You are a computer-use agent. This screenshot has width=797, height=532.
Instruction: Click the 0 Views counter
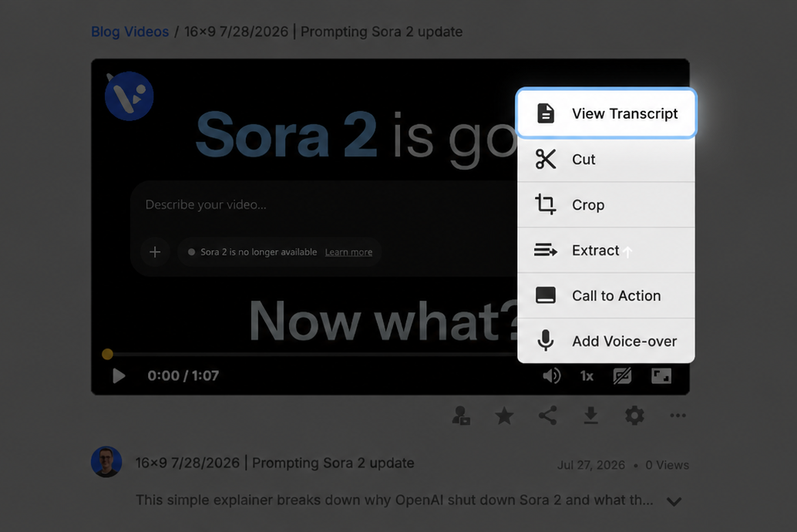667,465
